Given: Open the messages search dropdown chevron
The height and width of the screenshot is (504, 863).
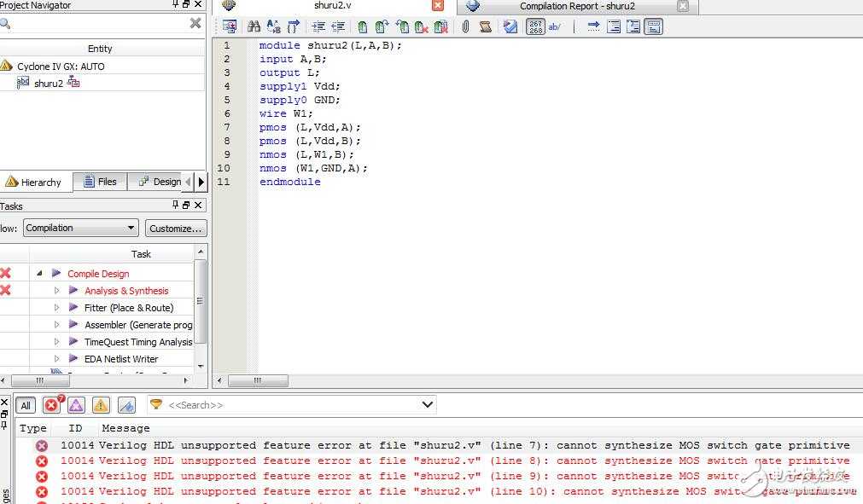Looking at the screenshot, I should 427,405.
